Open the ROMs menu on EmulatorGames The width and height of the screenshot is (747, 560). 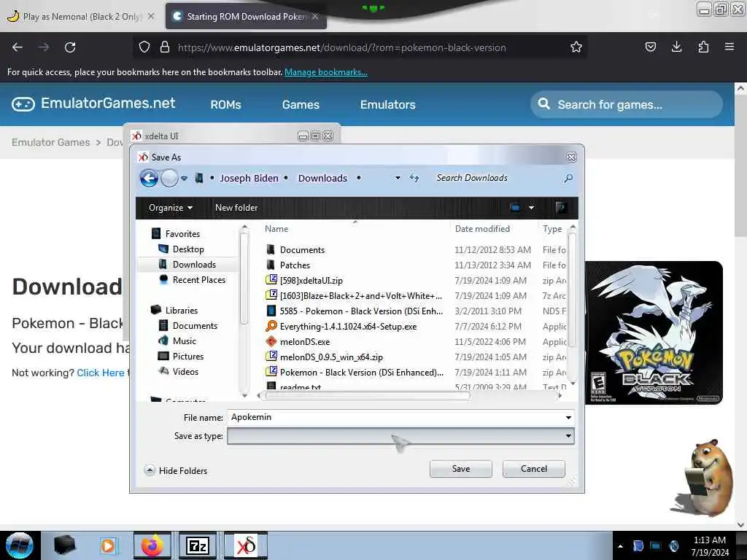click(226, 104)
